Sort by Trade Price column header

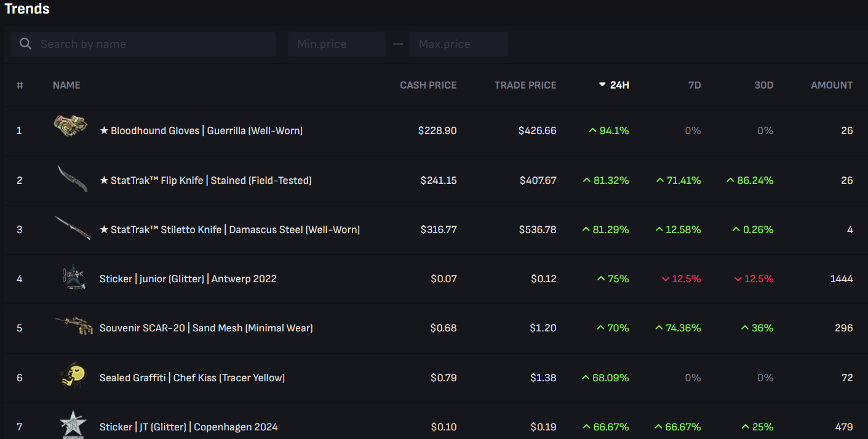pos(525,85)
